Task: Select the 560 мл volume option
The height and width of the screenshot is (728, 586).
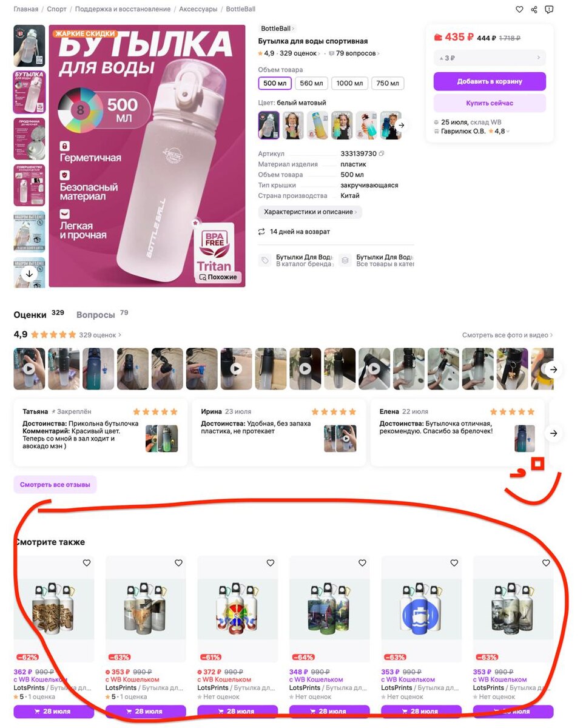Action: (x=312, y=84)
